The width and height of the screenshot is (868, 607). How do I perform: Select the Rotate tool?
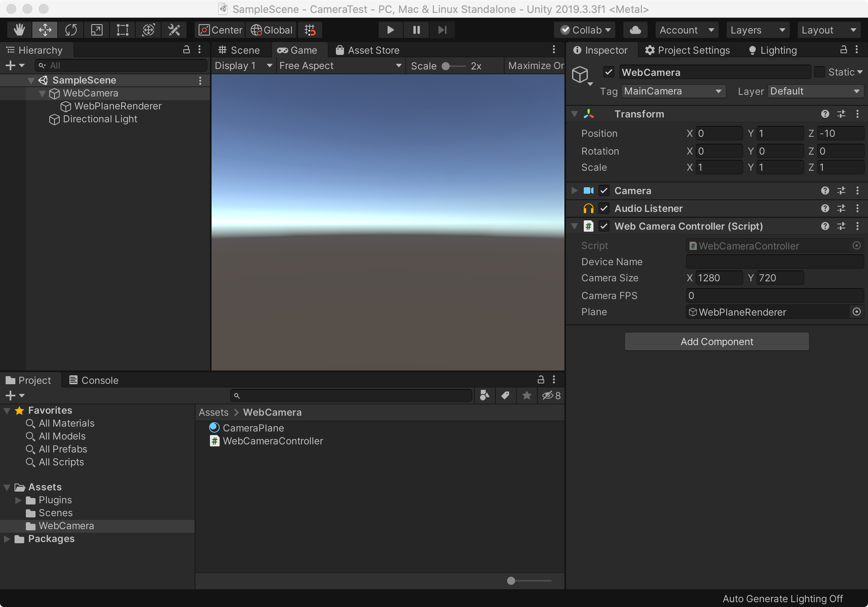pos(71,30)
